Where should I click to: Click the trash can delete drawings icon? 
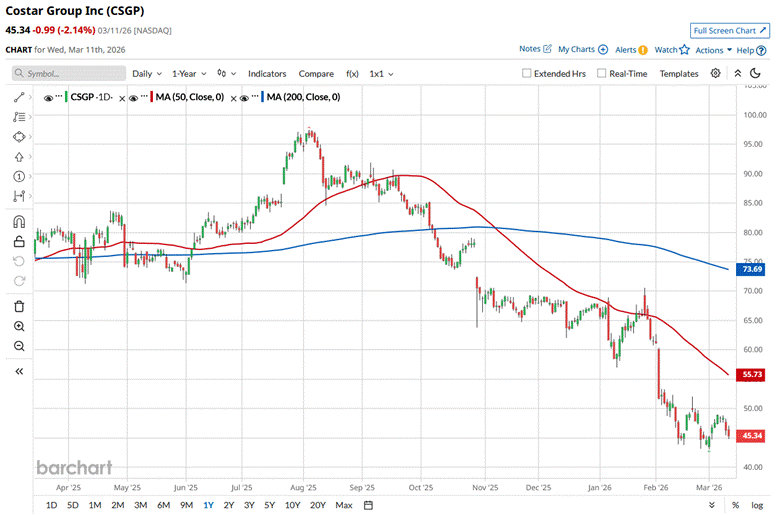(19, 306)
